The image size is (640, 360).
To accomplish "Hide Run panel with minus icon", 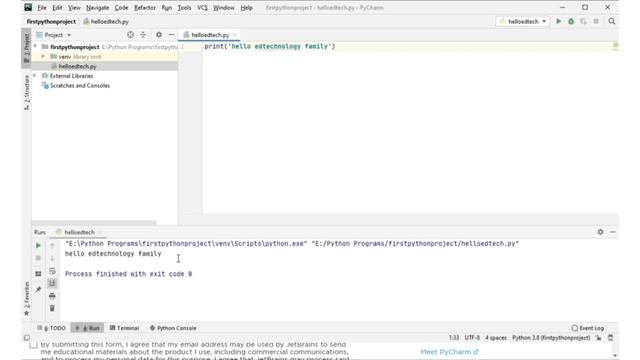I will (613, 232).
